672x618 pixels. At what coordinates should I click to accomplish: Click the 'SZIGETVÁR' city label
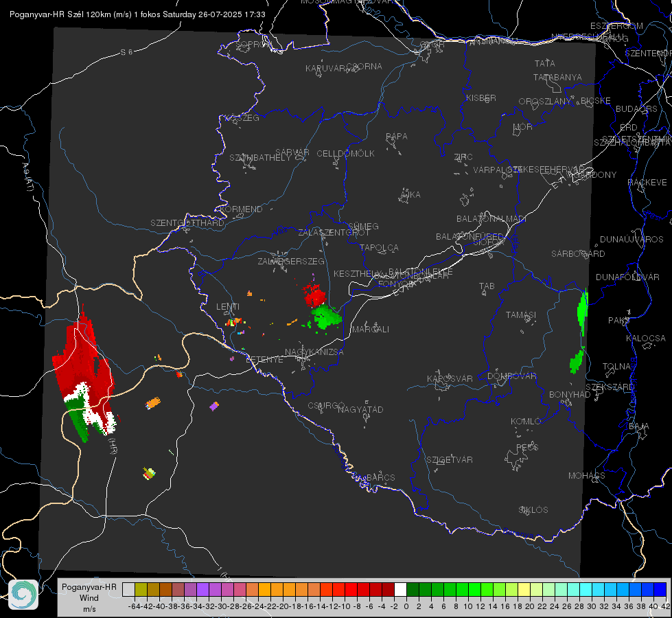coord(450,460)
